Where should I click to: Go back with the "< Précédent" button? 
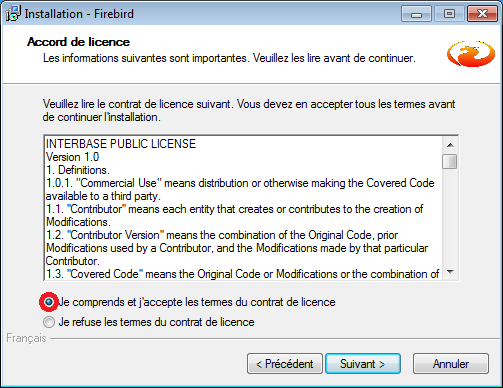click(x=285, y=364)
